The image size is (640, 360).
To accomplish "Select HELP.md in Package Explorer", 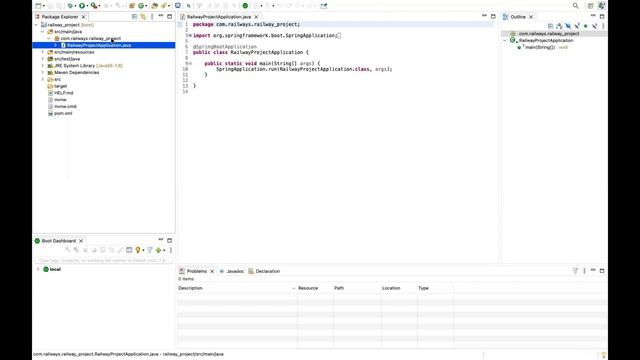I will pyautogui.click(x=64, y=93).
